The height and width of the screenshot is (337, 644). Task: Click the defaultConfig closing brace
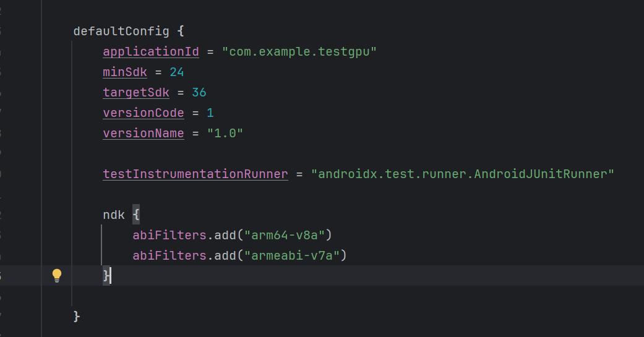click(76, 317)
